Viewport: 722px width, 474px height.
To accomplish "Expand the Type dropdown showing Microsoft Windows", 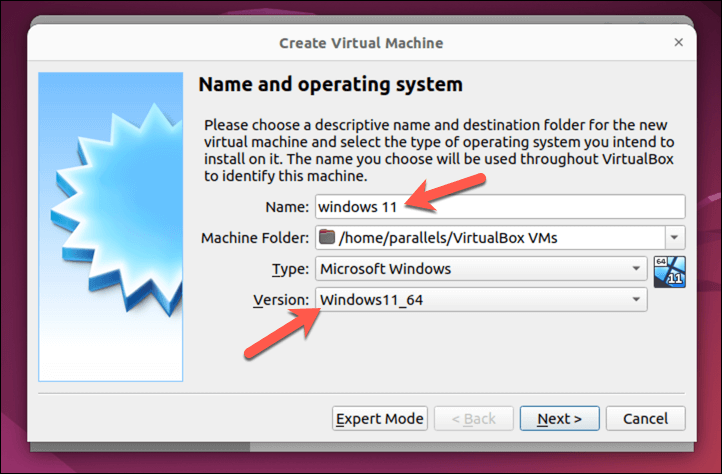I will click(481, 269).
